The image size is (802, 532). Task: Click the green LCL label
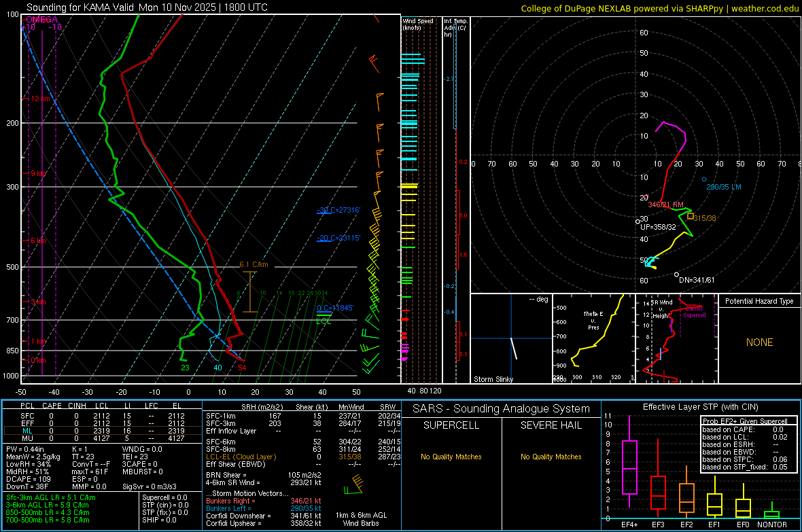(x=324, y=321)
